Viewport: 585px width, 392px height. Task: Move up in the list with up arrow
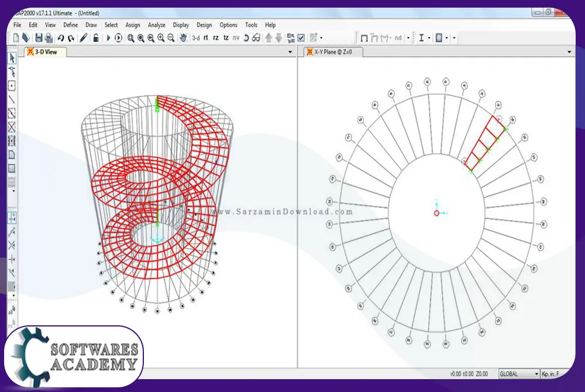click(269, 37)
